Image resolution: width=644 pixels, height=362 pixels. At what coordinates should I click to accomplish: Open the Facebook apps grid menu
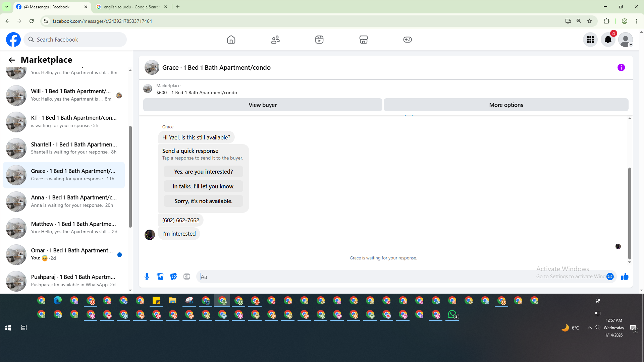pyautogui.click(x=590, y=40)
